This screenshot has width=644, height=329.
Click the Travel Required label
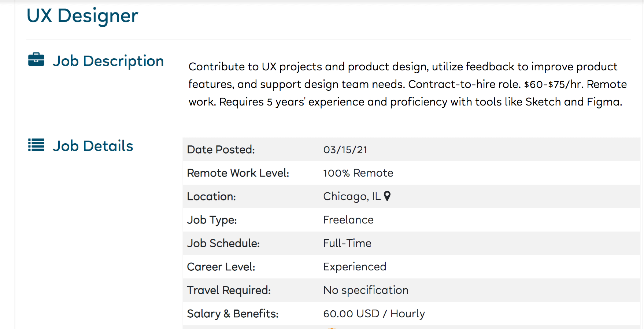[229, 291]
